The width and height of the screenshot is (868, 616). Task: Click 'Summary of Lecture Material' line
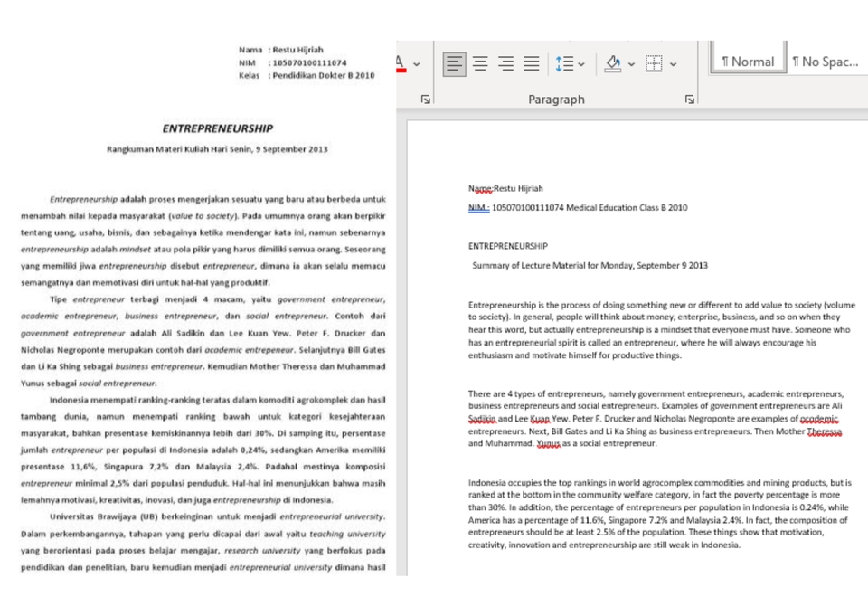point(590,265)
